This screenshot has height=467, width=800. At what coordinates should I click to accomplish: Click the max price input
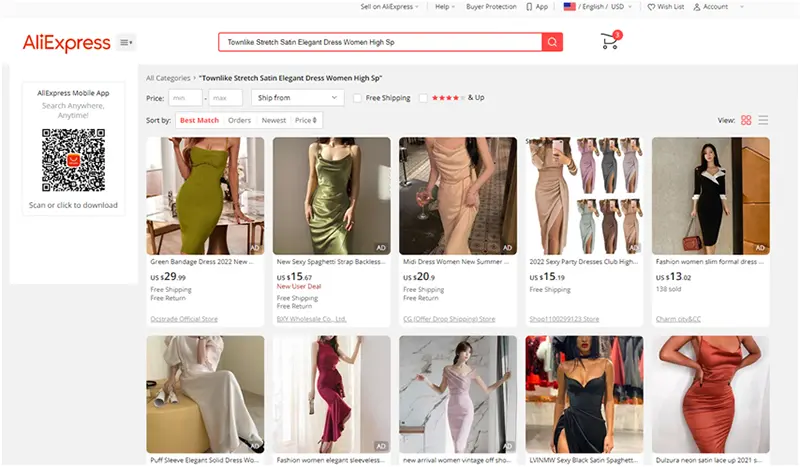click(x=226, y=97)
